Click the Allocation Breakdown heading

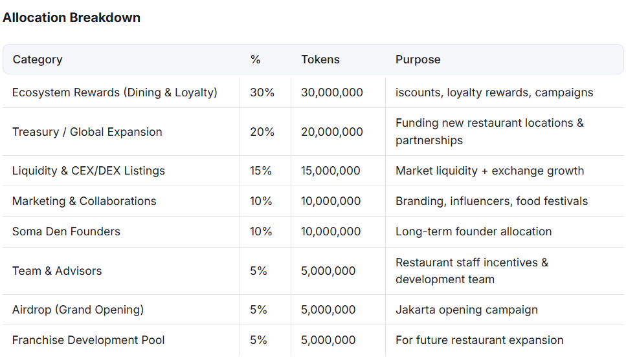[x=71, y=17]
